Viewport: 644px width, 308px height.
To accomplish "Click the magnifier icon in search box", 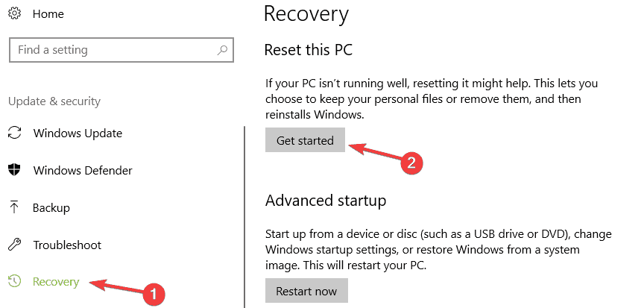I will [x=222, y=50].
